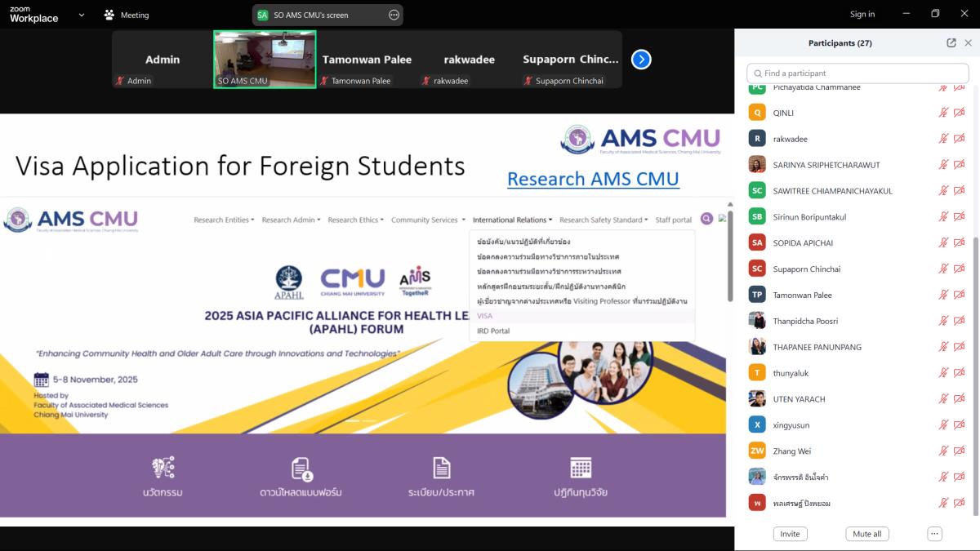
Task: Click the ดาวน์โหลดแบบฟอร์ม download form icon
Action: [x=301, y=469]
